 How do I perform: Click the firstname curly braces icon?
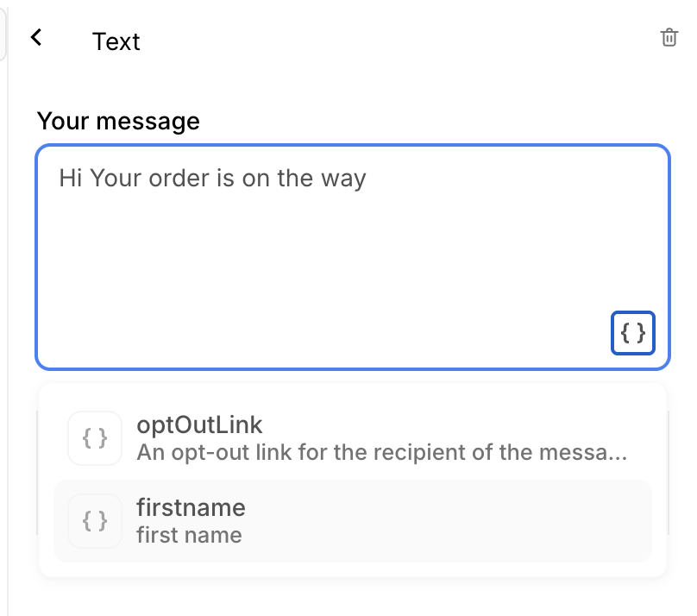95,520
